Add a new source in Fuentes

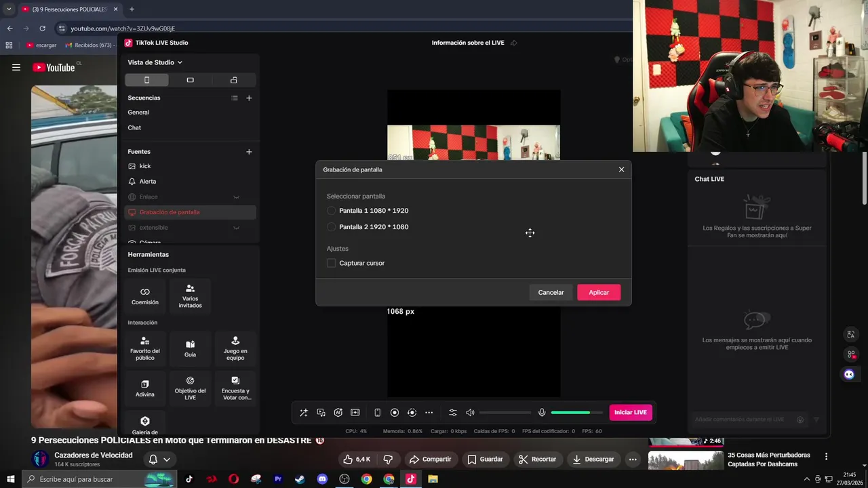(249, 152)
